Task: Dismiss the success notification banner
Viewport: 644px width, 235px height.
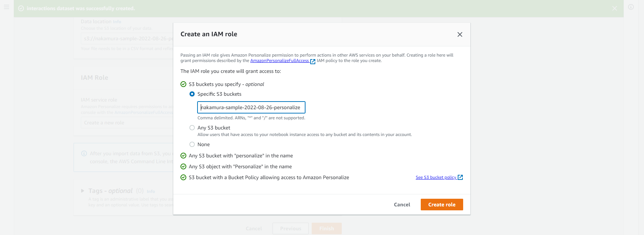Action: (x=615, y=8)
